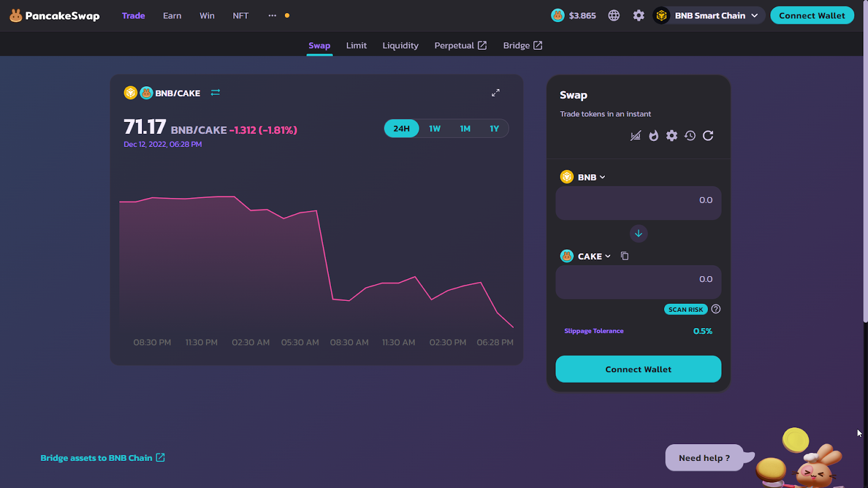Image resolution: width=868 pixels, height=488 pixels.
Task: Switch the BNB/CAKE pair order icon
Action: point(215,93)
